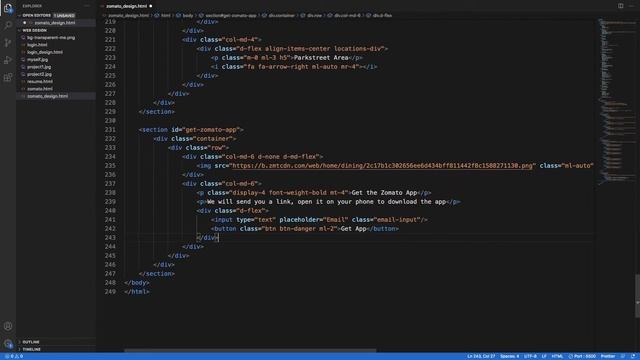Open the Manage gear icon

(8, 344)
